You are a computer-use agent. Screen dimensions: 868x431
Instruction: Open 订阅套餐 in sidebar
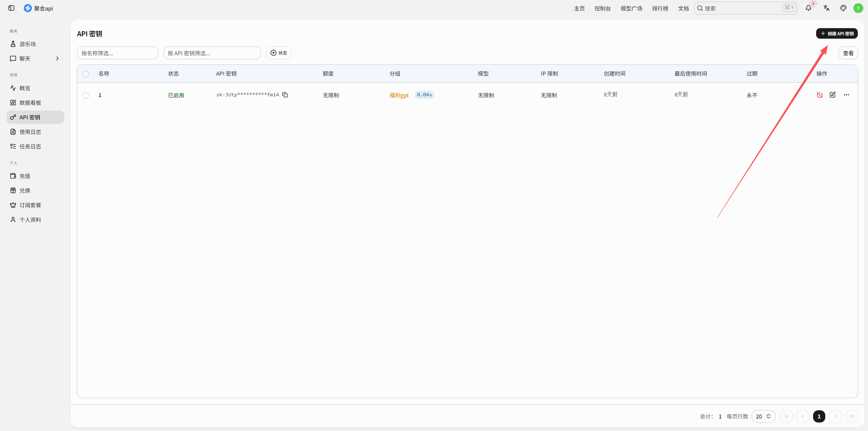coord(35,205)
